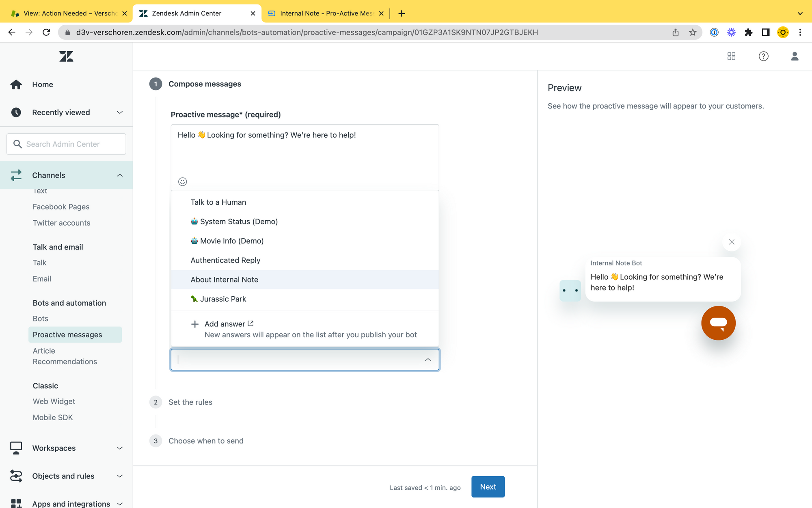
Task: Collapse the answer dropdown chevron
Action: pos(428,360)
